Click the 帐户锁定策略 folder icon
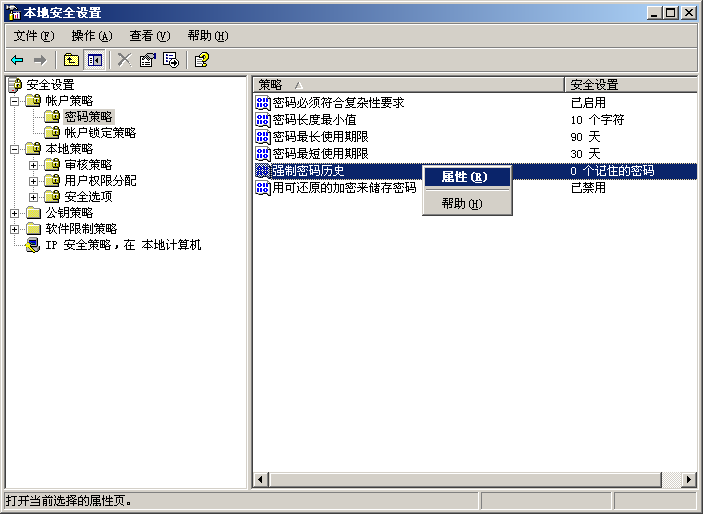This screenshot has width=703, height=514. 52,132
